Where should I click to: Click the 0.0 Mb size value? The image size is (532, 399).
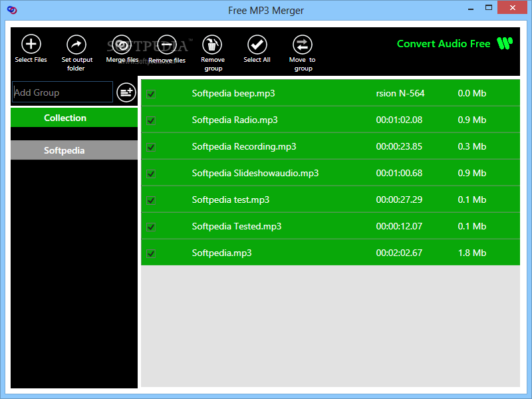click(472, 93)
